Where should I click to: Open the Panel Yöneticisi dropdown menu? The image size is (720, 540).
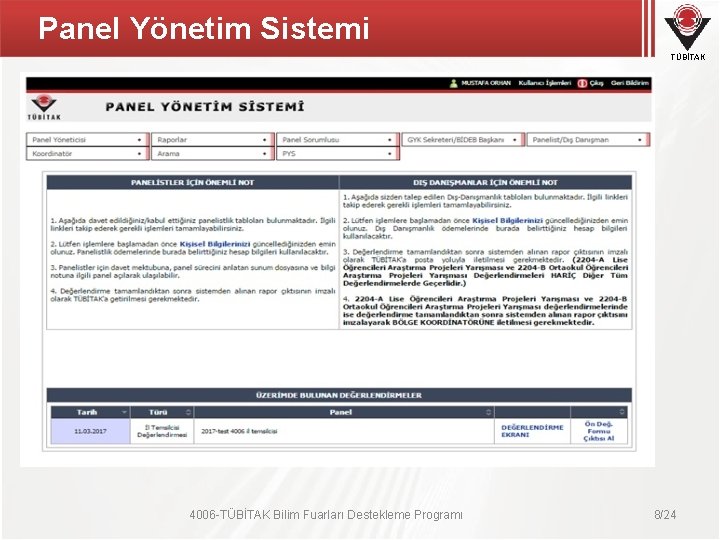pos(88,140)
